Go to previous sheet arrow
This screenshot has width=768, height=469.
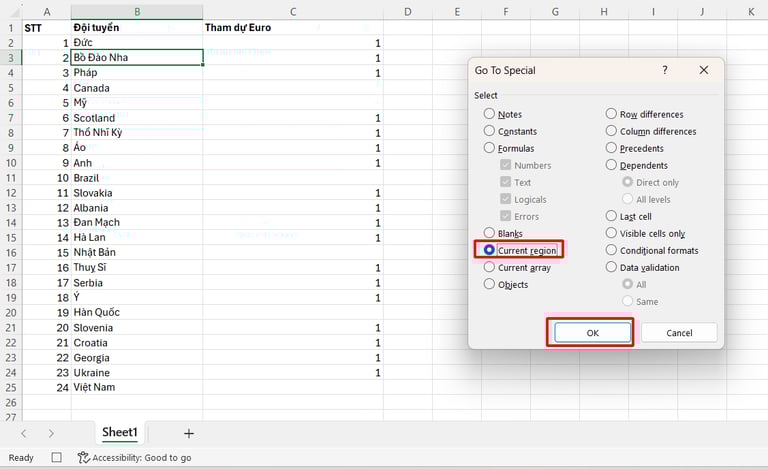[24, 433]
